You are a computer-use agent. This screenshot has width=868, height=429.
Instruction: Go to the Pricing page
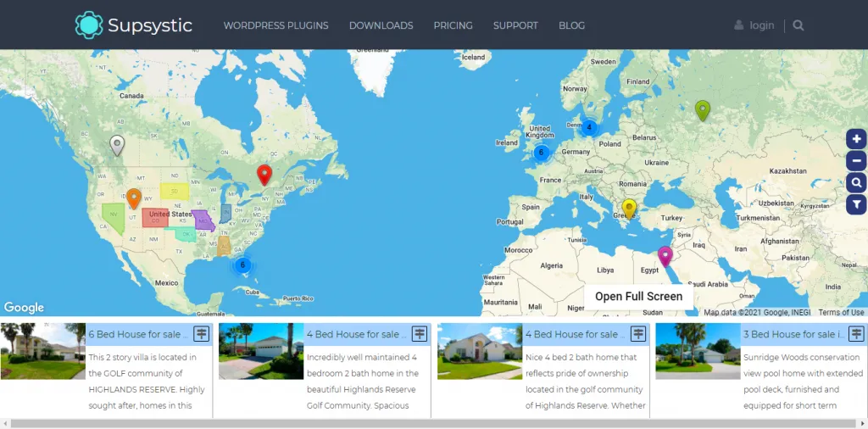coord(453,25)
